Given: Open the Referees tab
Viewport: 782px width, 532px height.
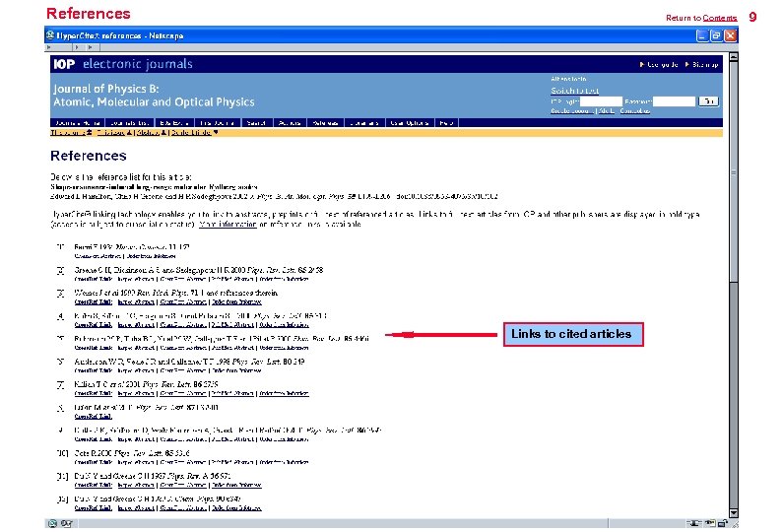Looking at the screenshot, I should [x=325, y=123].
